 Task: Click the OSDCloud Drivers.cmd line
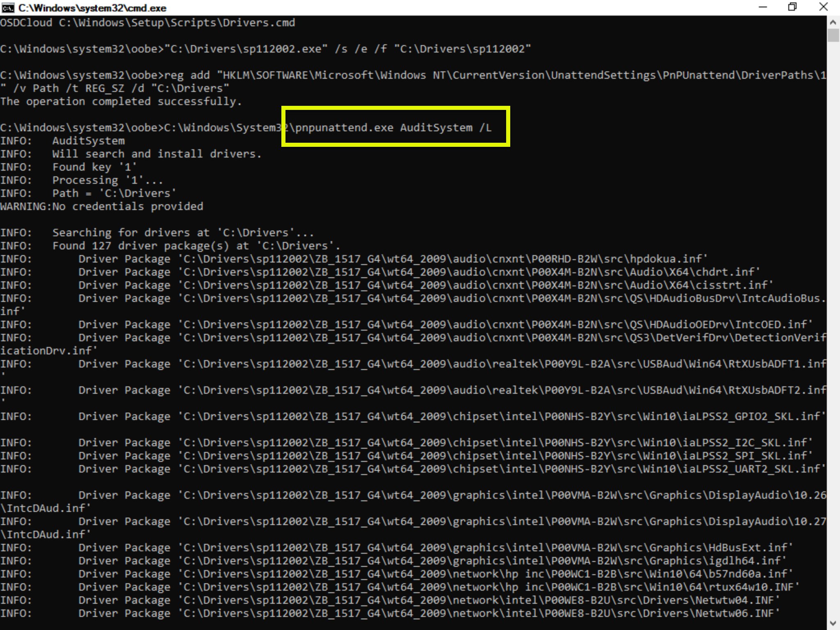coord(148,23)
